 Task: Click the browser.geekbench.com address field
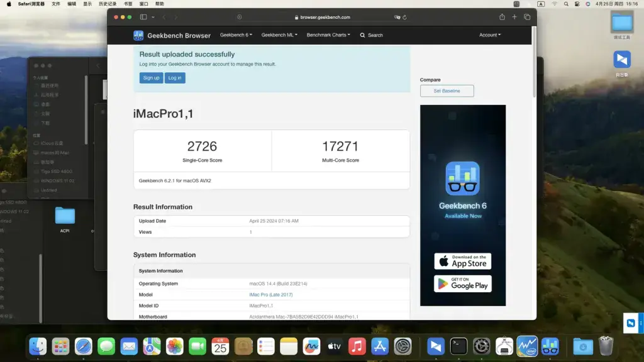click(x=323, y=17)
